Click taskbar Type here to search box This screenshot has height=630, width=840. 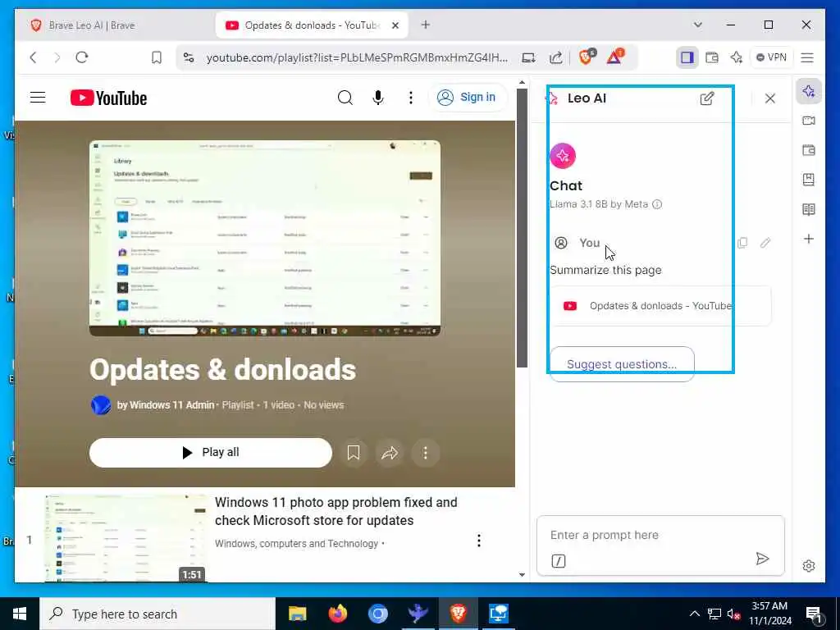157,614
